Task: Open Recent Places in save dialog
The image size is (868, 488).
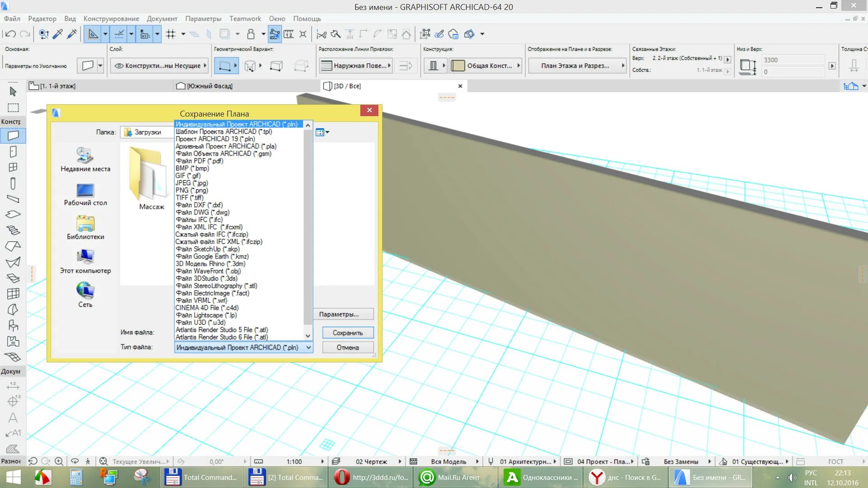Action: click(85, 160)
